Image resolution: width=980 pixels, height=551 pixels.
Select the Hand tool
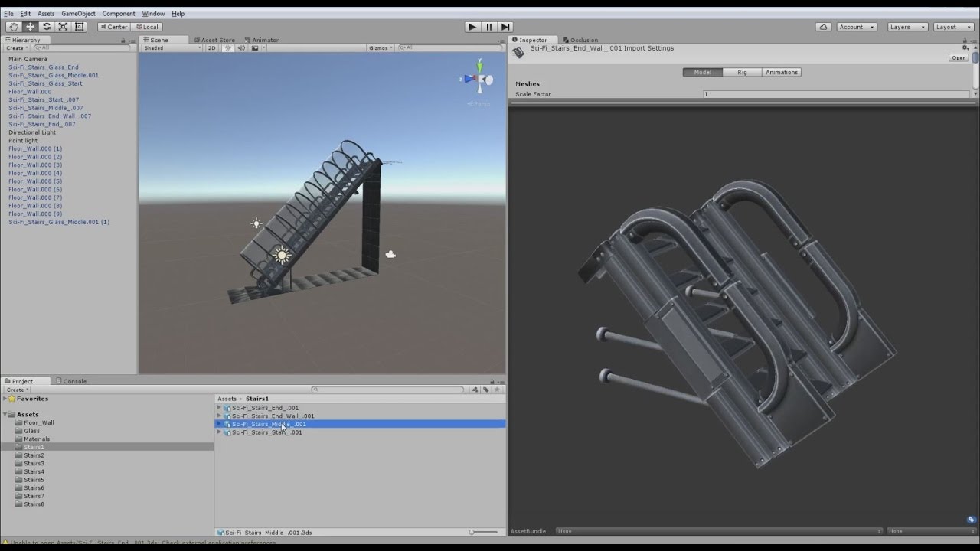[x=13, y=27]
